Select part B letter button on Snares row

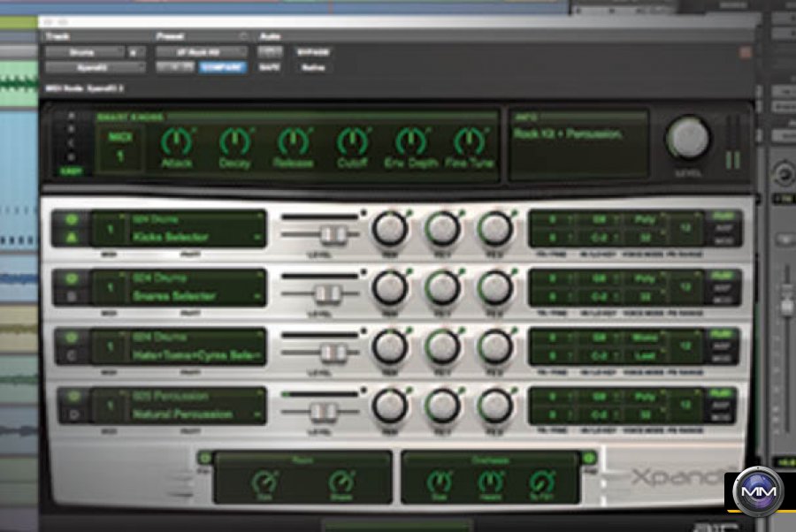pyautogui.click(x=72, y=296)
